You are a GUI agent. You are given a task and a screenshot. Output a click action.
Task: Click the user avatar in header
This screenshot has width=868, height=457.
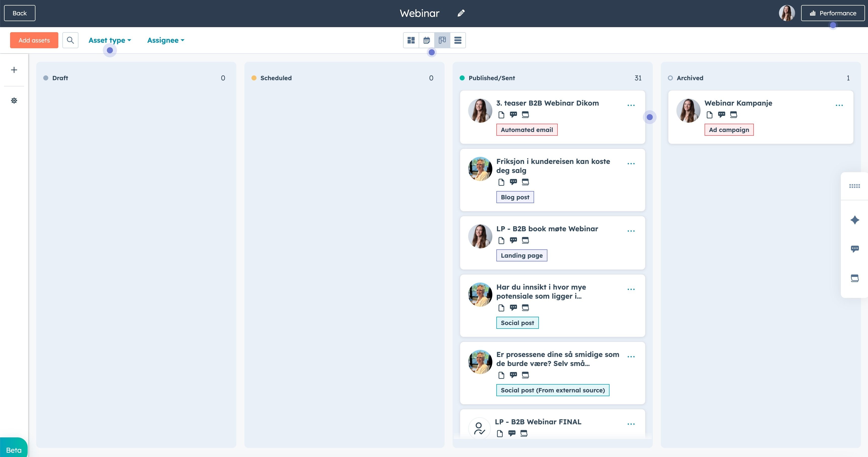click(787, 13)
